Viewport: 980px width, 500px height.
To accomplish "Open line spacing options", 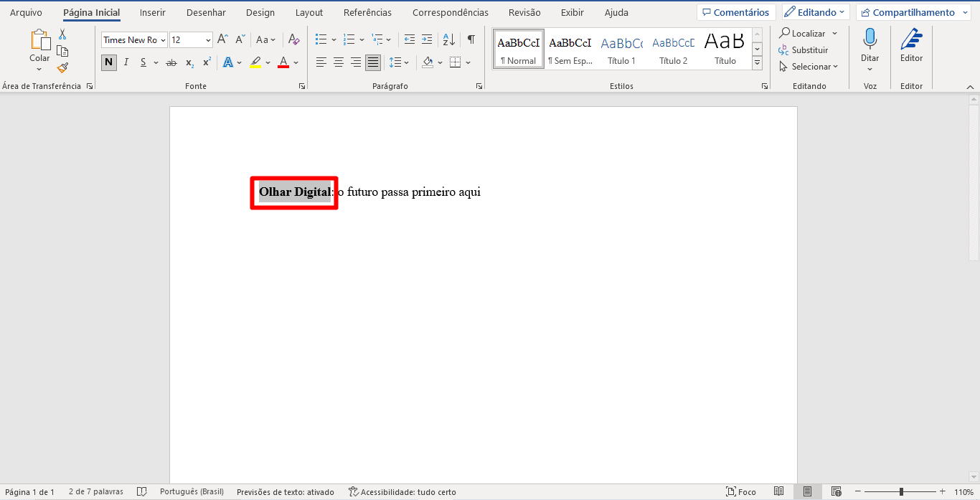I will [x=398, y=62].
